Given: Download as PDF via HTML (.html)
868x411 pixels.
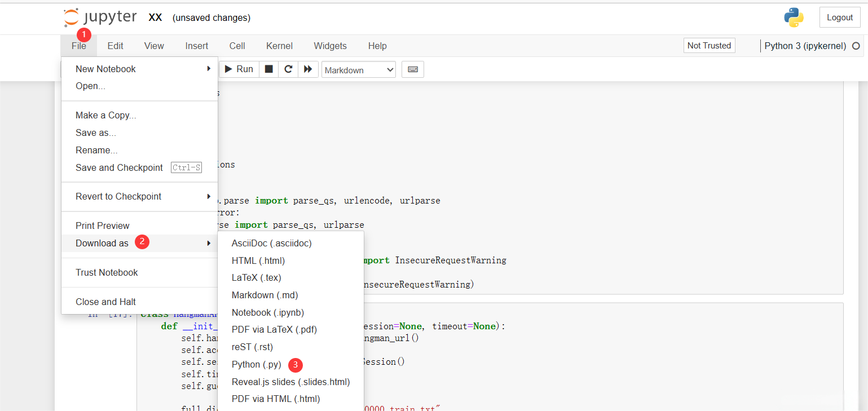Looking at the screenshot, I should pyautogui.click(x=291, y=399).
